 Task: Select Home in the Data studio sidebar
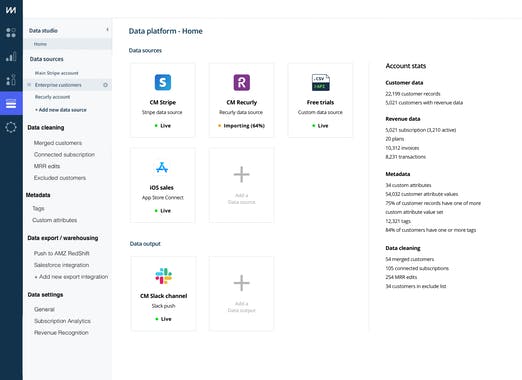68,44
